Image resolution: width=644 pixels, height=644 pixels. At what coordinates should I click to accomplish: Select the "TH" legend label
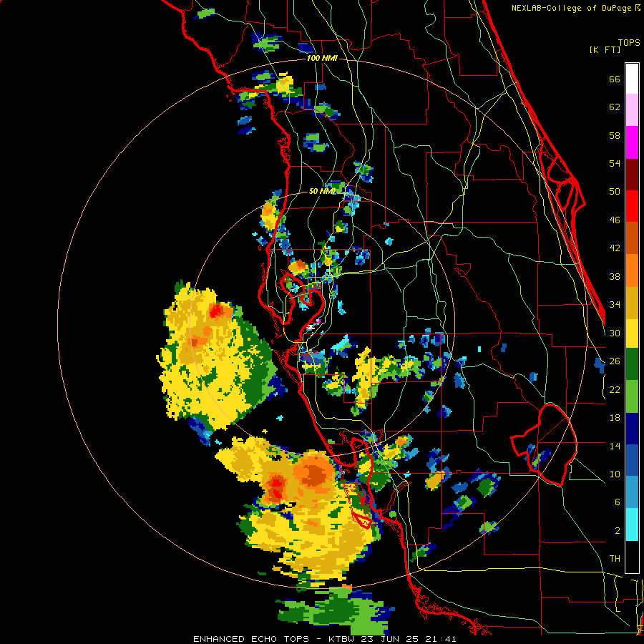[x=615, y=558]
